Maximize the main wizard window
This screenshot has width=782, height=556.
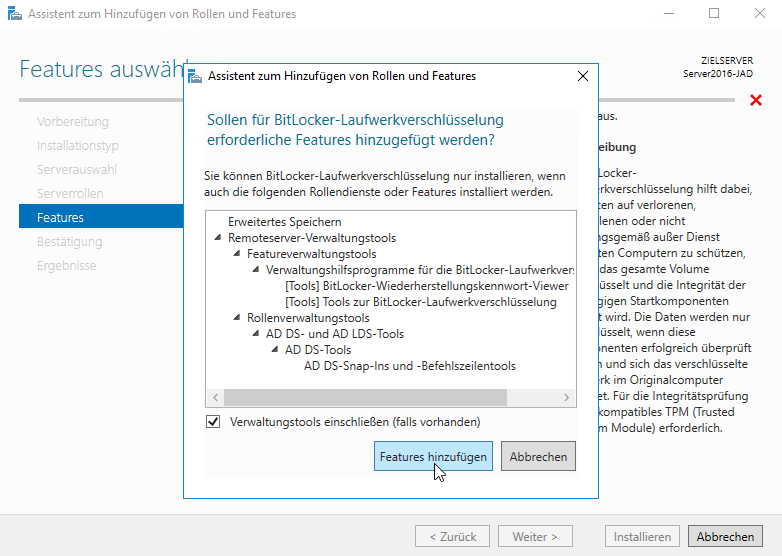point(714,13)
